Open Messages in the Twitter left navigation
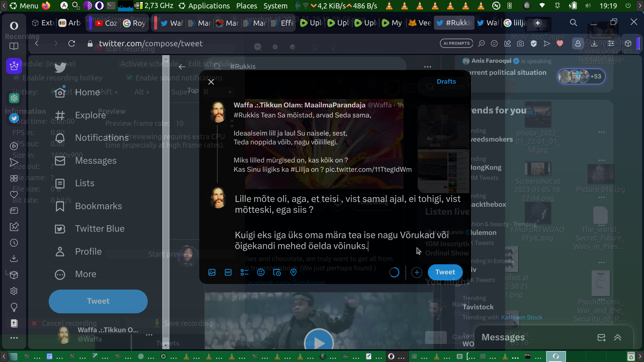This screenshot has width=644, height=362. (85, 161)
